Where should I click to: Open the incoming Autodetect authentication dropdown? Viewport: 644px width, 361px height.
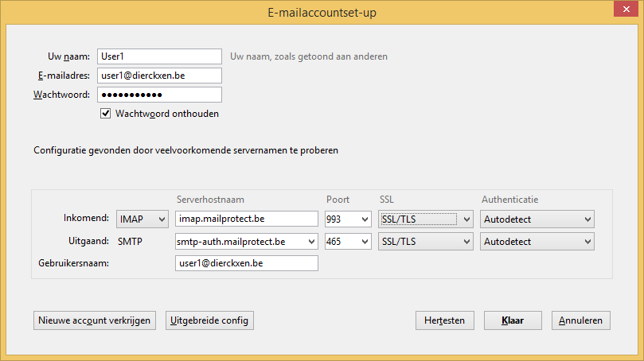pos(537,219)
